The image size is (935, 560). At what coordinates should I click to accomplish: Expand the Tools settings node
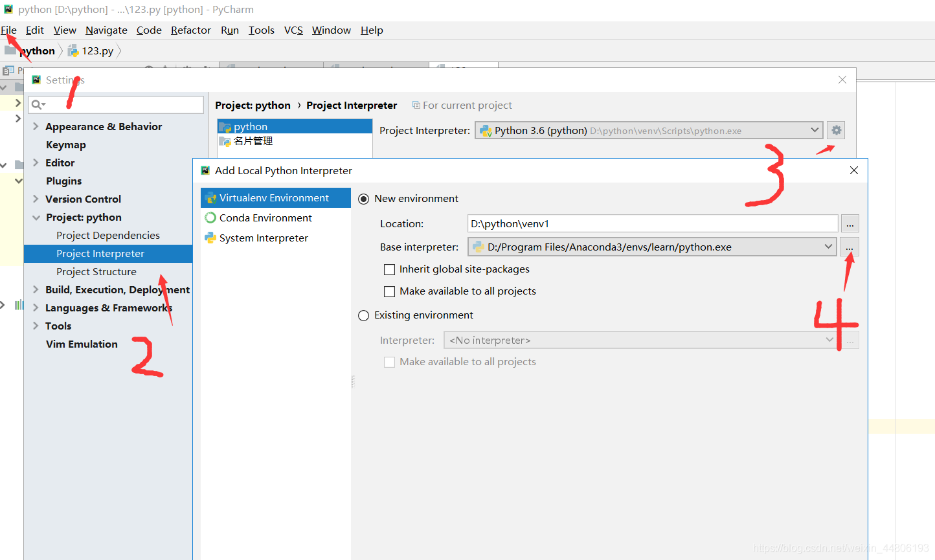(x=36, y=326)
